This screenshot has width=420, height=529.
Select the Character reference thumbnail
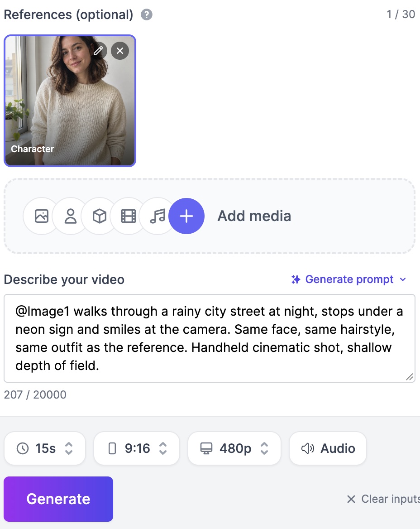(x=70, y=101)
